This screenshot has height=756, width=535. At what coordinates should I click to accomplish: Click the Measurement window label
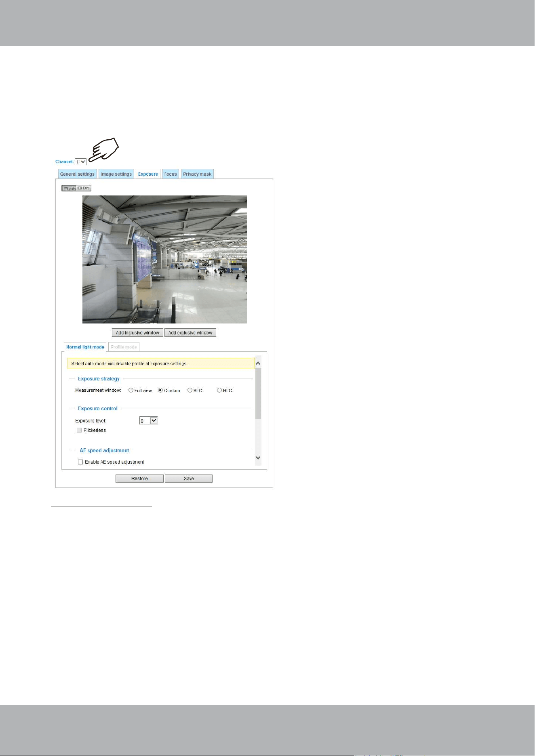98,390
